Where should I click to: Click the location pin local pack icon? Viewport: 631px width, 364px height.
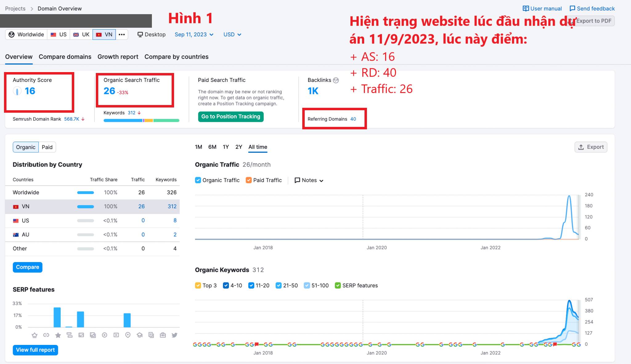tap(128, 335)
